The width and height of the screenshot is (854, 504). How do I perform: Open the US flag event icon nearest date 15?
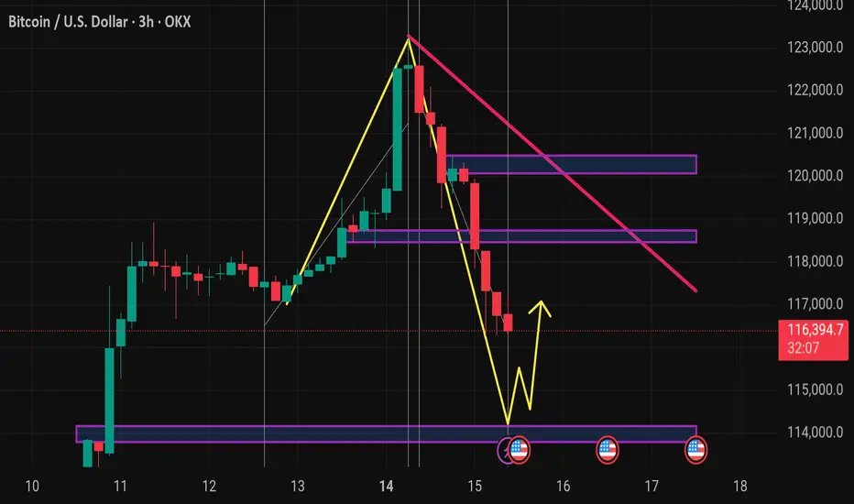[x=519, y=451]
